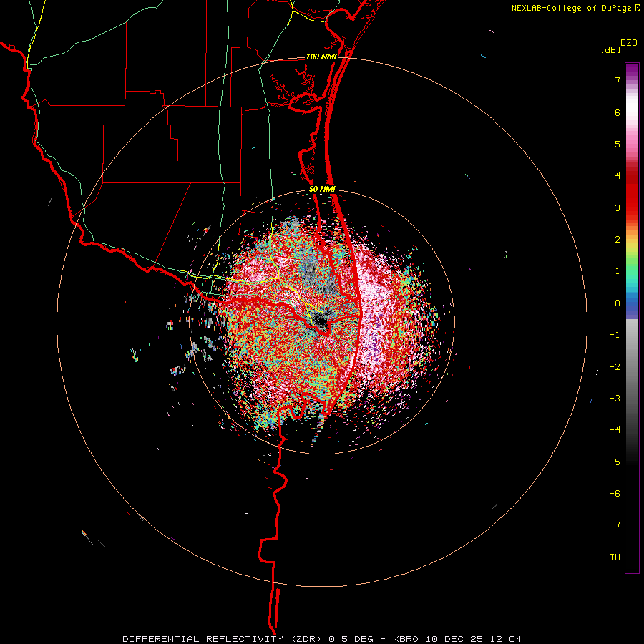Pick the yellow-green segment of the color bar
644x644 pixels.
pyautogui.click(x=632, y=249)
